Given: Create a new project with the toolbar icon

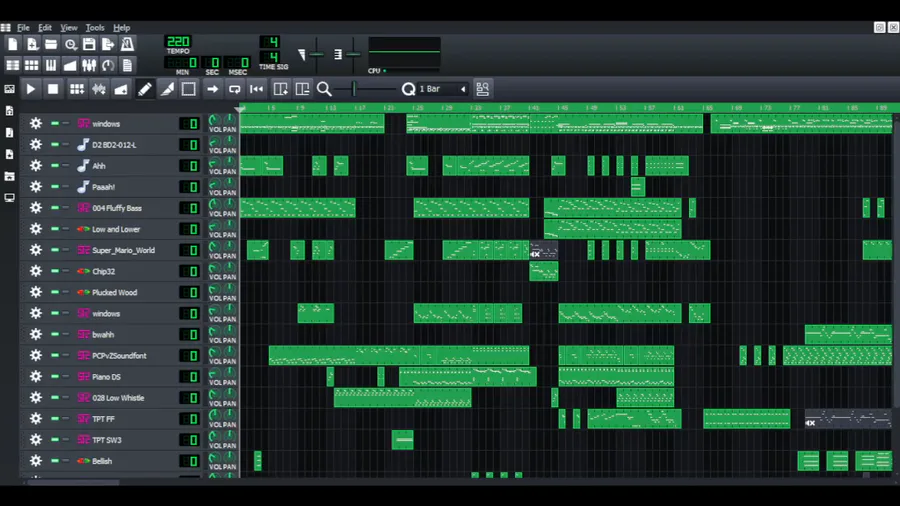Looking at the screenshot, I should (x=13, y=44).
